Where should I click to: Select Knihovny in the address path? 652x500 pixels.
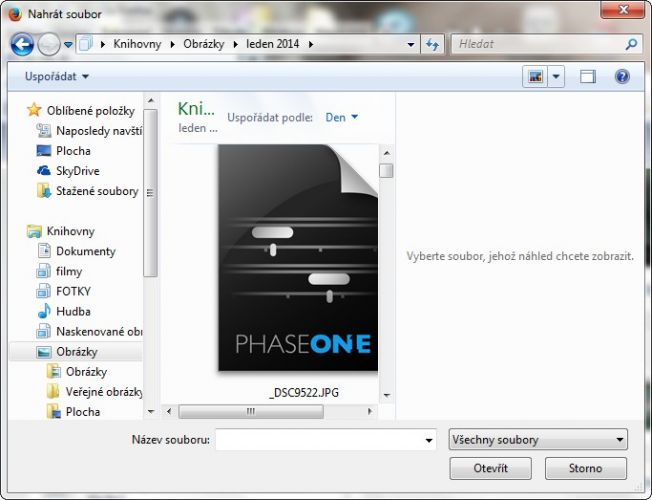[137, 44]
